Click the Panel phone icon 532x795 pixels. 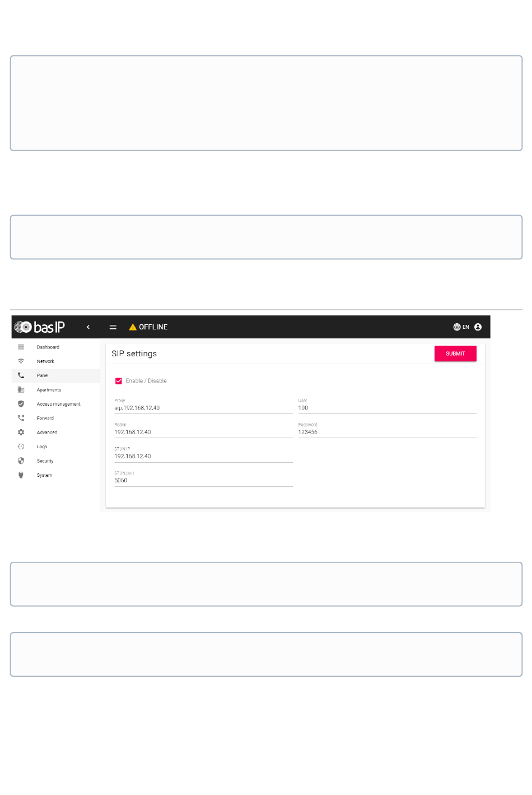[21, 375]
